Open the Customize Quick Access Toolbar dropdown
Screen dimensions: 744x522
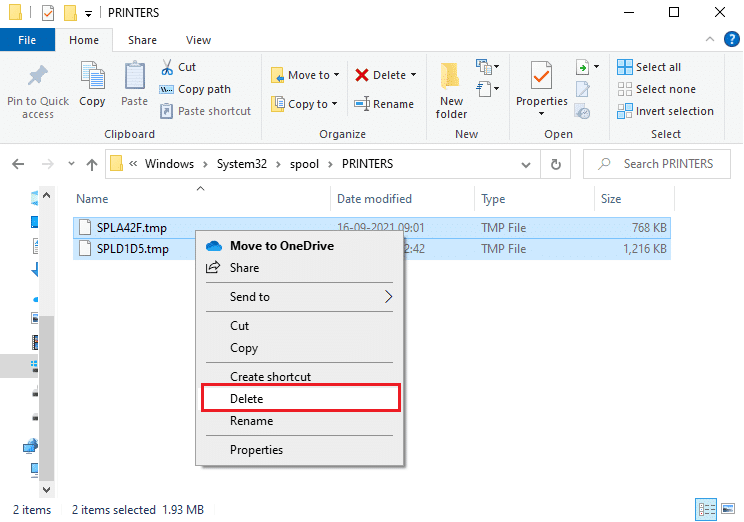pyautogui.click(x=88, y=14)
